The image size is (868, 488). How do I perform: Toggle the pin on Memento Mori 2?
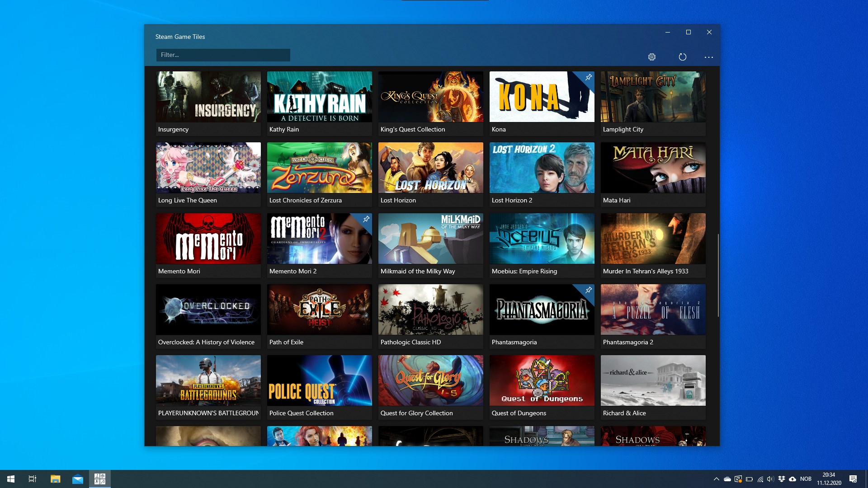coord(366,219)
